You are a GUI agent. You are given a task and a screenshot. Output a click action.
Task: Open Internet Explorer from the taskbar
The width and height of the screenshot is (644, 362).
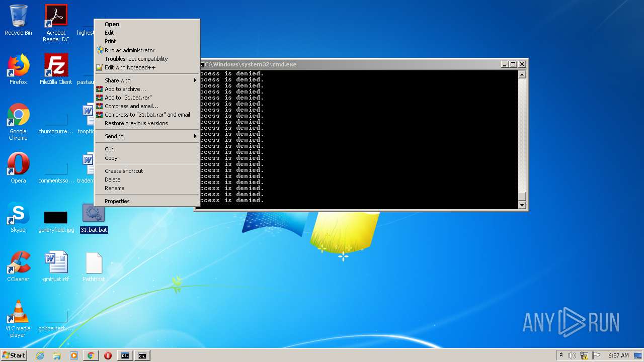pos(40,355)
